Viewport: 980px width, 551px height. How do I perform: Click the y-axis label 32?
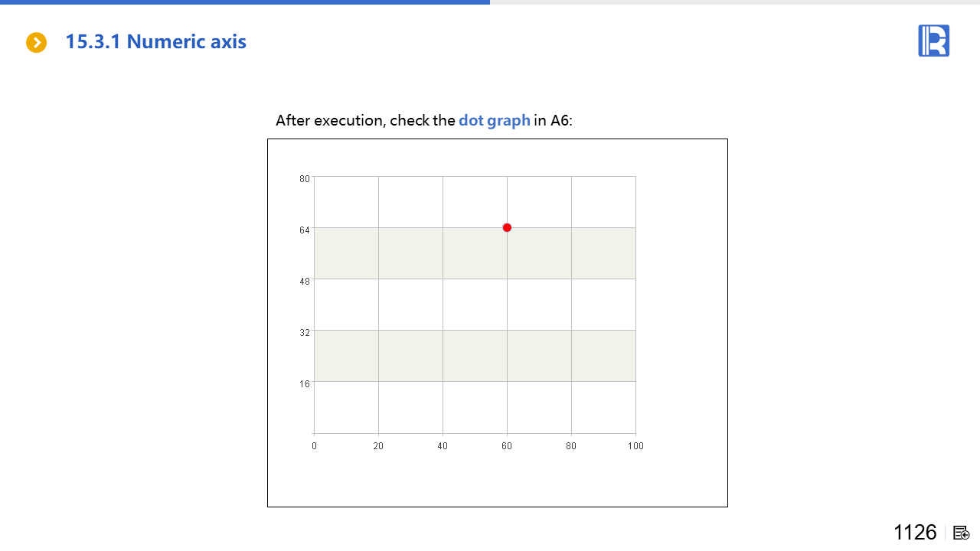click(305, 333)
